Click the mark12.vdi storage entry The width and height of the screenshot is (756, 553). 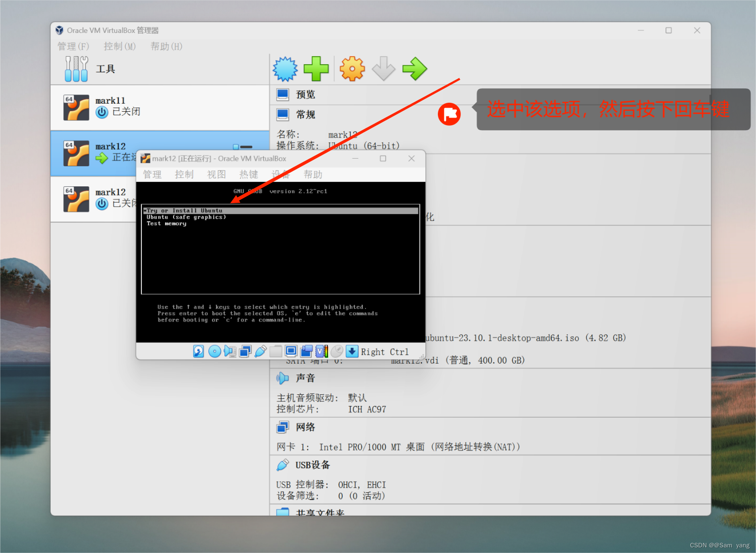pos(458,361)
